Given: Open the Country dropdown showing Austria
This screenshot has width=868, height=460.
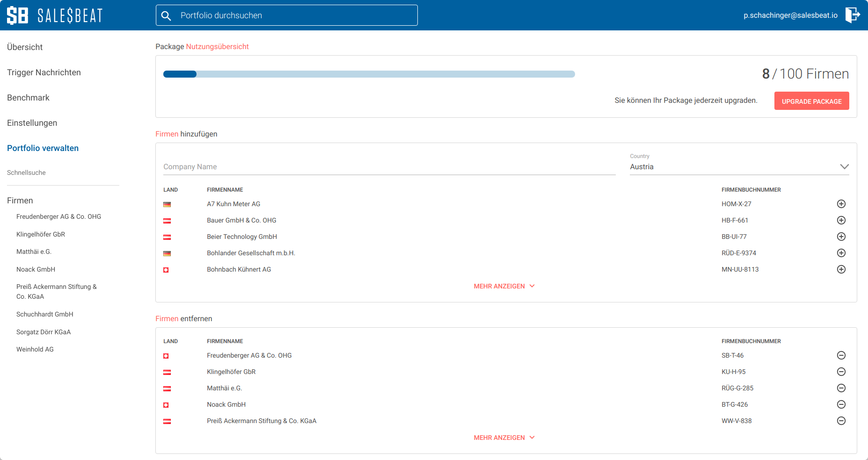Looking at the screenshot, I should point(739,167).
